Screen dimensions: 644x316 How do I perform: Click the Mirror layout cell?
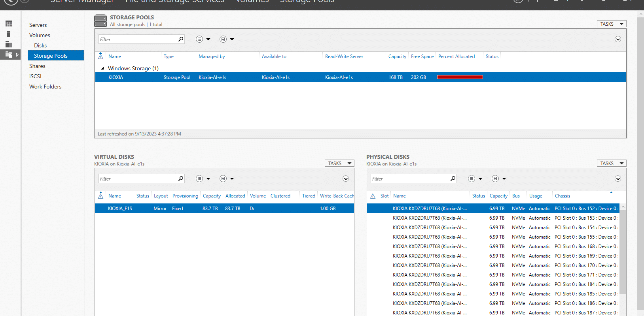[160, 209]
